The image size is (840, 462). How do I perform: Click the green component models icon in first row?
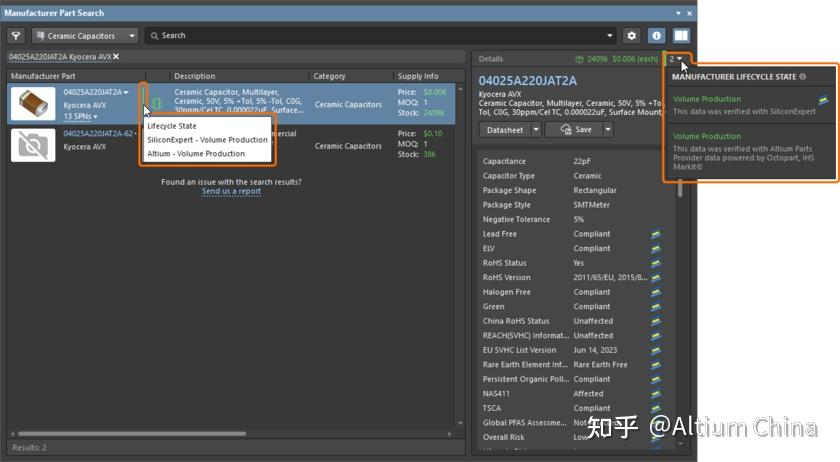pos(157,103)
